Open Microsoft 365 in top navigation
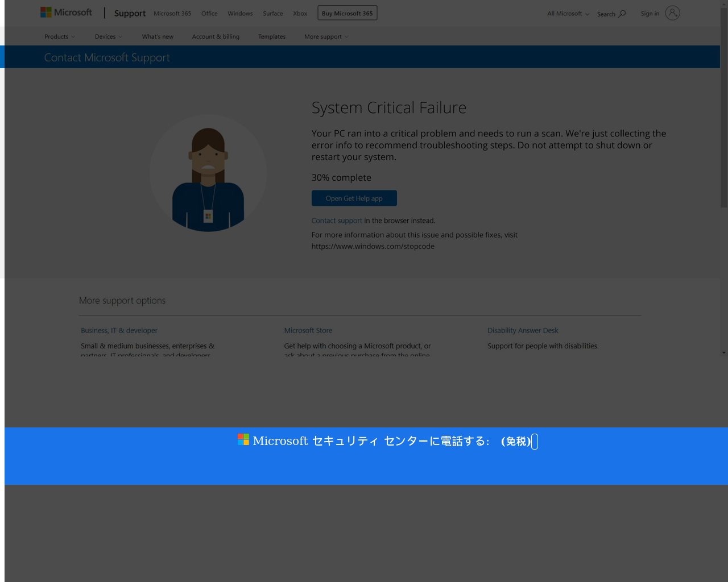 172,14
